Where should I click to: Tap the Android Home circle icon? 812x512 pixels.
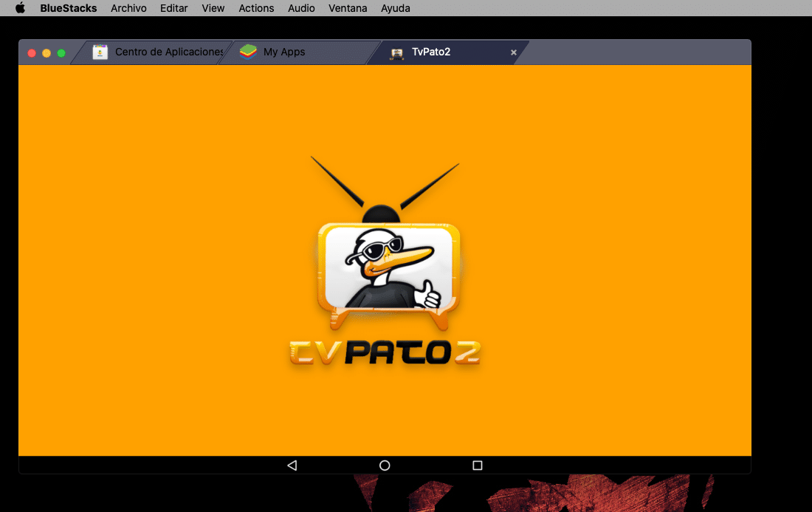click(384, 465)
